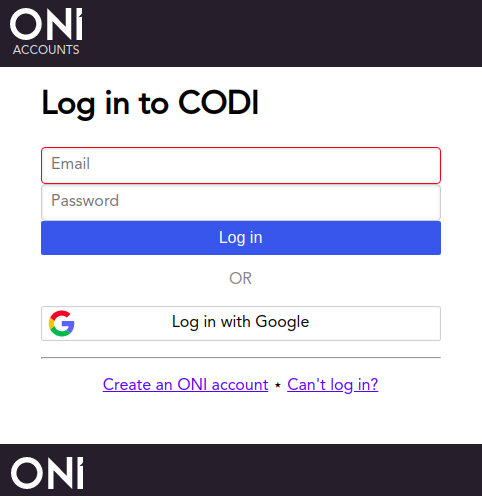Click the Log in to CODI heading

[x=150, y=103]
